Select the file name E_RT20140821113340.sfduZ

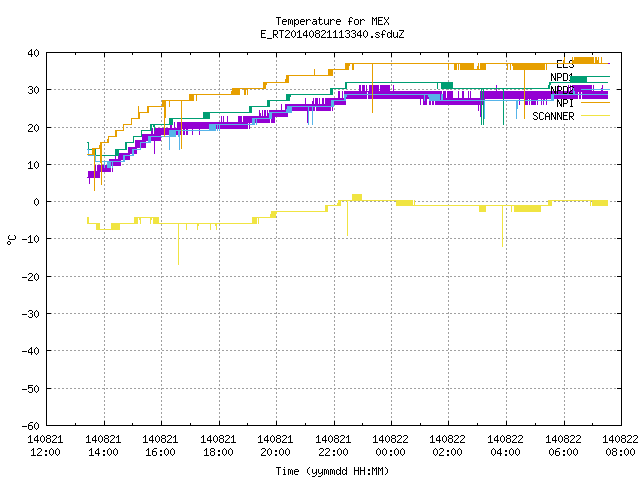(332, 34)
